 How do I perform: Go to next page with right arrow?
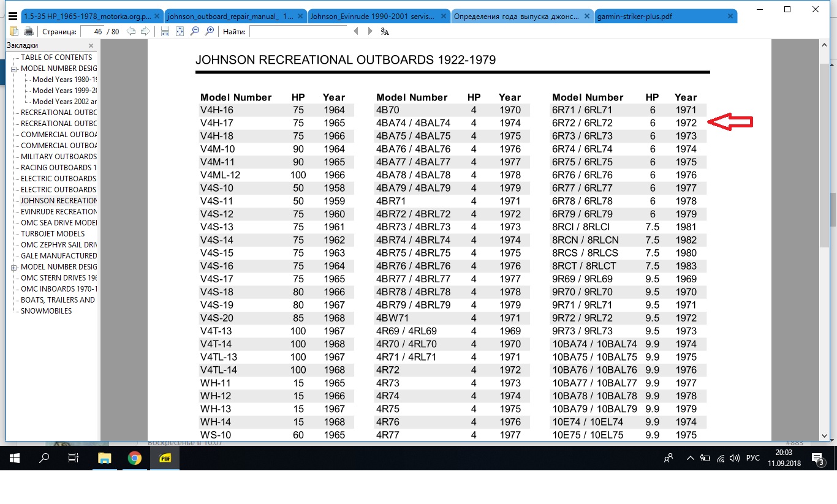pyautogui.click(x=145, y=31)
